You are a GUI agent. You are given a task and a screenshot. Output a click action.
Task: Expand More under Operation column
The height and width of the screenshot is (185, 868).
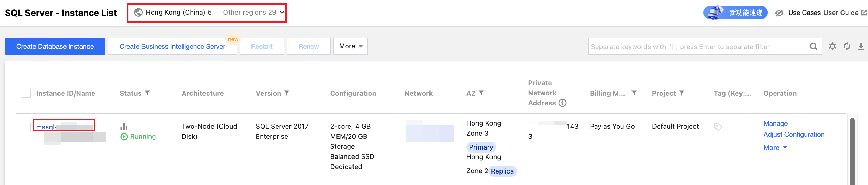click(x=775, y=147)
